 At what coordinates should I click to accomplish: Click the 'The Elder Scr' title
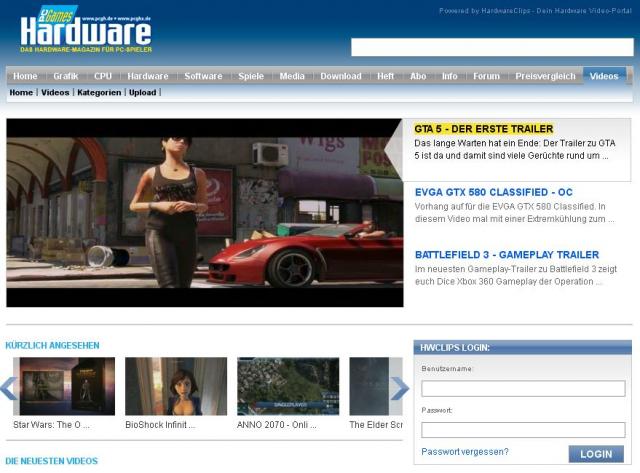(x=376, y=425)
